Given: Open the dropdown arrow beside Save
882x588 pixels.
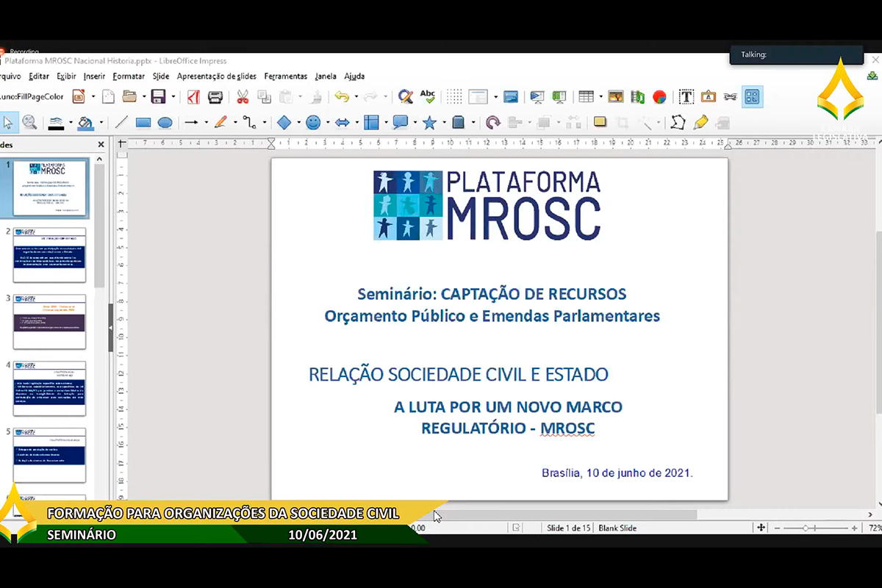Looking at the screenshot, I should tap(173, 97).
